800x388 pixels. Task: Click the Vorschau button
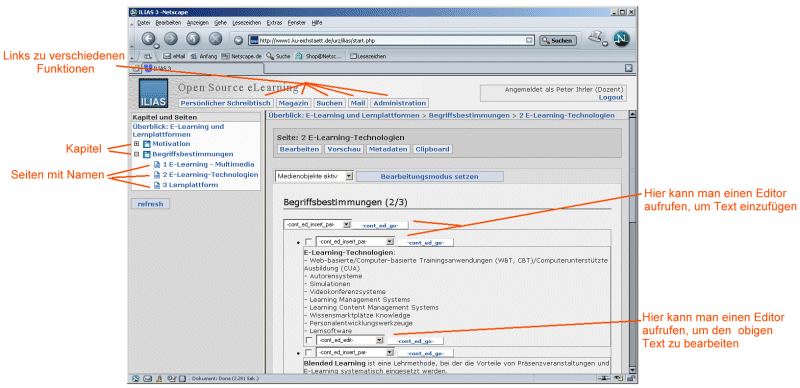coord(344,149)
